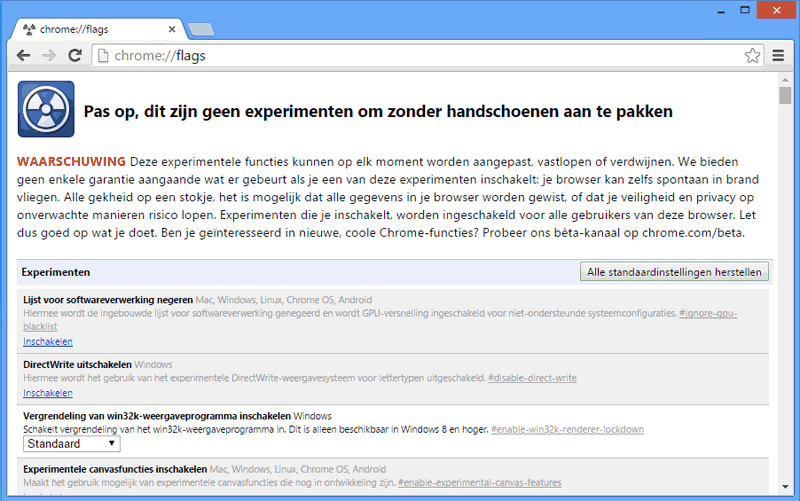Open the #enable-win32k-renderer-lockdown link
This screenshot has height=501, width=800.
567,430
